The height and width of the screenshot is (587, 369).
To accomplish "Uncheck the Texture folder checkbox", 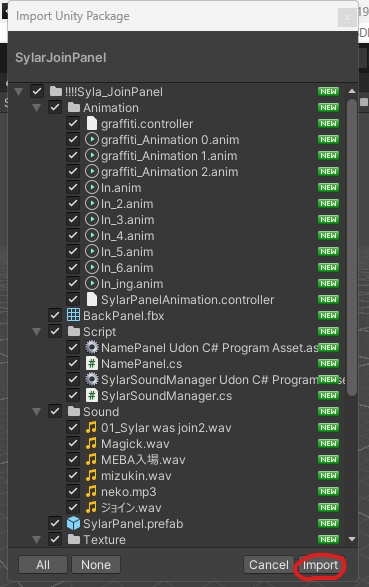I will point(55,540).
